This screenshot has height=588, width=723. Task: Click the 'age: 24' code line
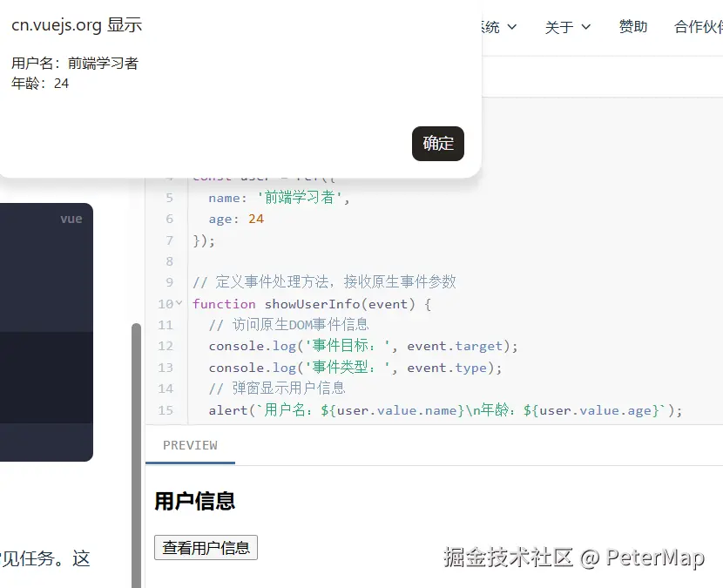coord(235,219)
